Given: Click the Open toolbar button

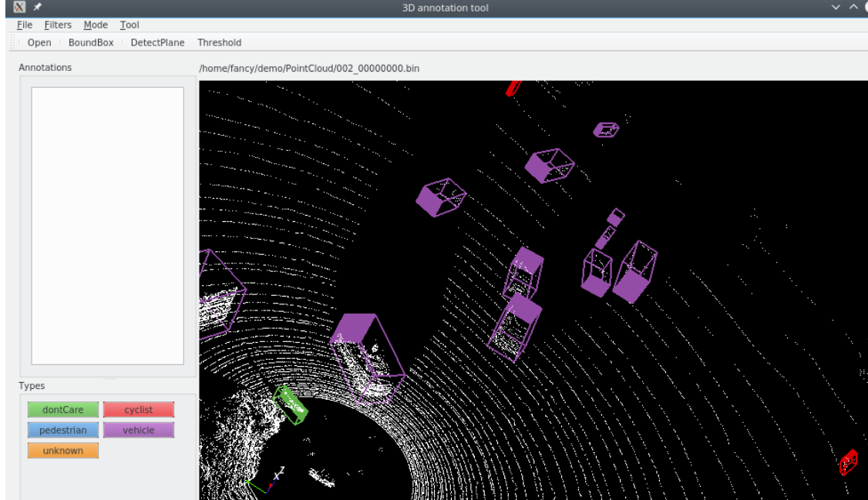Looking at the screenshot, I should pyautogui.click(x=39, y=42).
